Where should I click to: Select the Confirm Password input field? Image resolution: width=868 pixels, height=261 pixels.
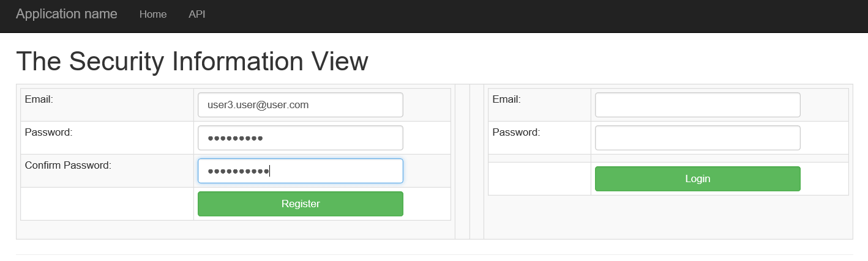click(x=300, y=171)
